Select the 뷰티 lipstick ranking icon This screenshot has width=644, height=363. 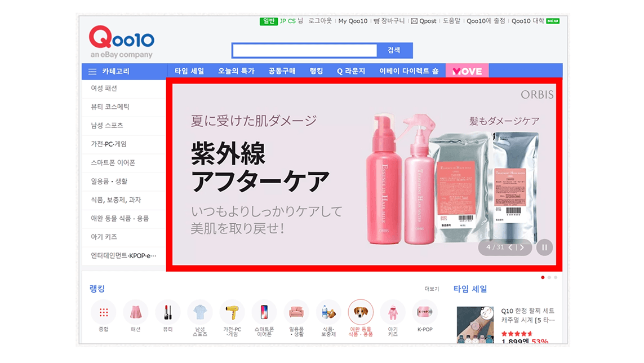[x=167, y=312]
